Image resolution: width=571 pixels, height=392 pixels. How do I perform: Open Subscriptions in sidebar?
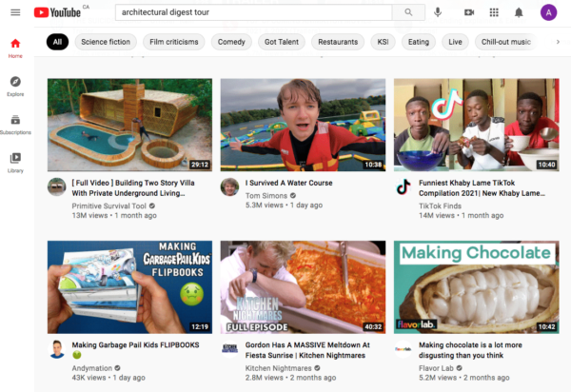[15, 125]
